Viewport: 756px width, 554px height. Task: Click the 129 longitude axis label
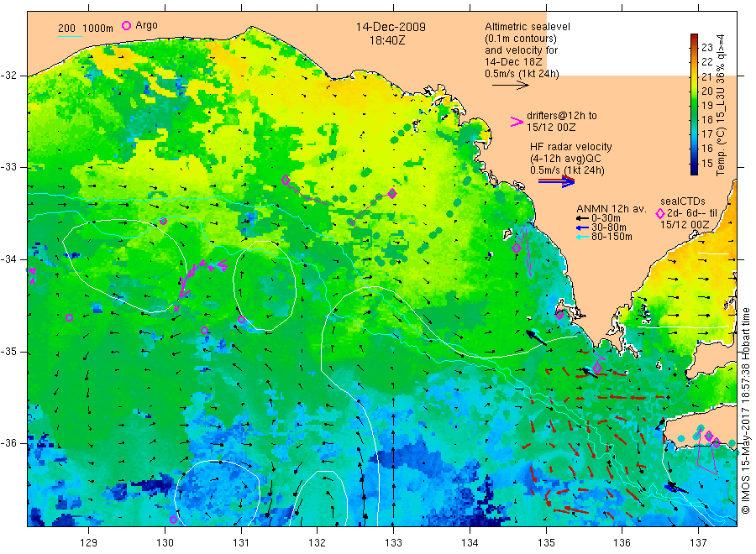(x=89, y=543)
